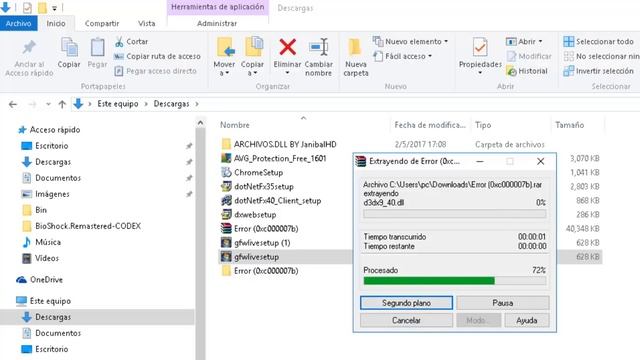Open the Fácil acceso dropdown

tap(402, 56)
